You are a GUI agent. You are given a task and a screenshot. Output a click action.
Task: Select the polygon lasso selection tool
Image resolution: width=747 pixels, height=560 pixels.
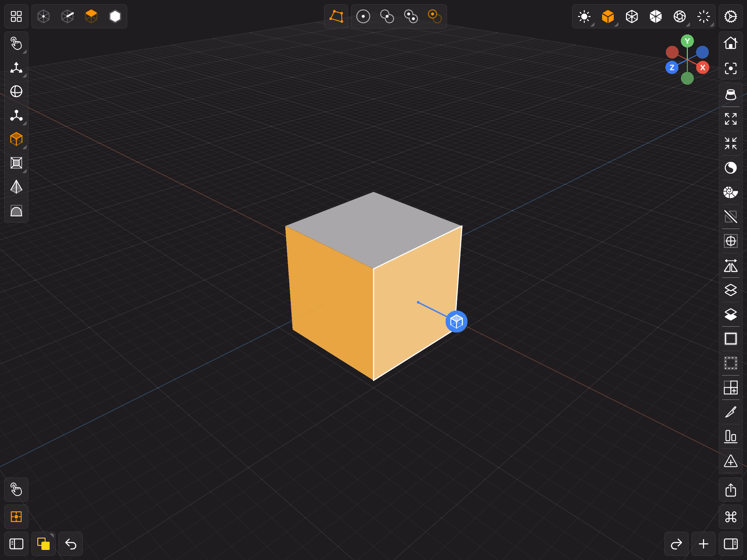tap(336, 16)
